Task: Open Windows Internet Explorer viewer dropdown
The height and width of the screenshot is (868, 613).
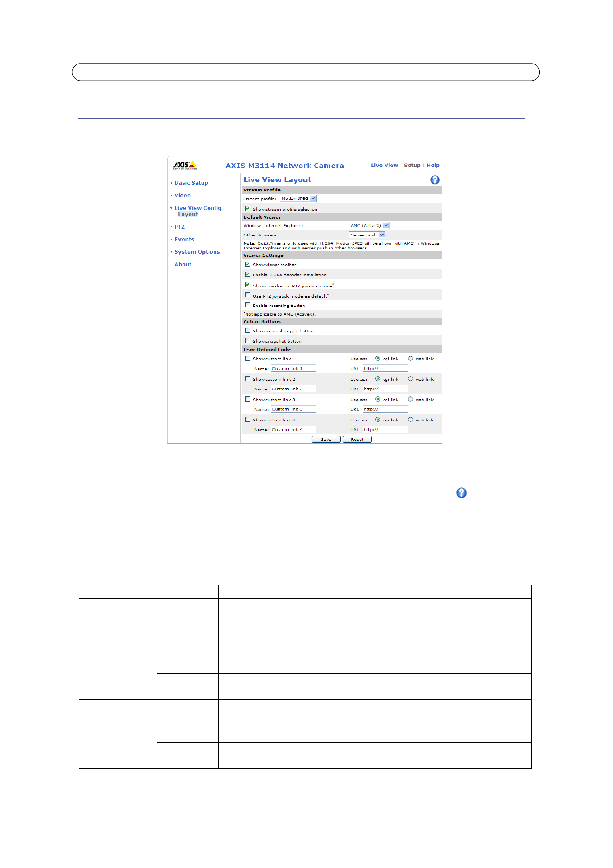Action: tap(369, 225)
